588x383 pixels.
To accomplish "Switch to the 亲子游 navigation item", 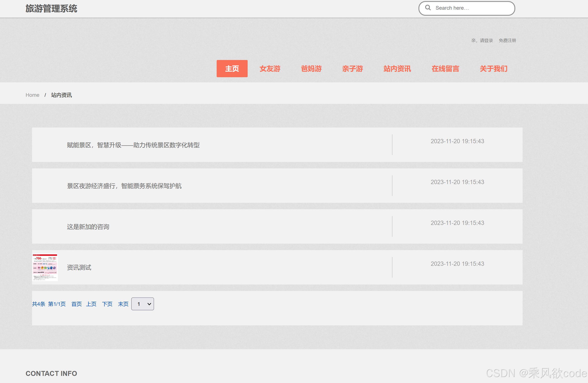I will click(x=352, y=69).
